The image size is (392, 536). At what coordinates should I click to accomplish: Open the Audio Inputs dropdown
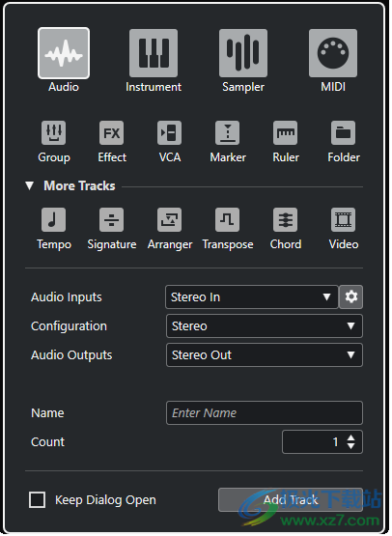click(252, 296)
